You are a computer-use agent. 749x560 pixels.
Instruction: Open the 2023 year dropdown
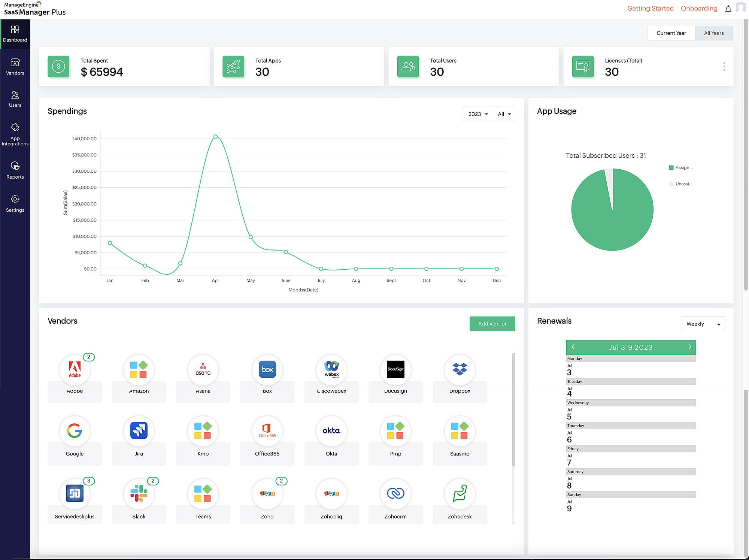[x=478, y=114]
